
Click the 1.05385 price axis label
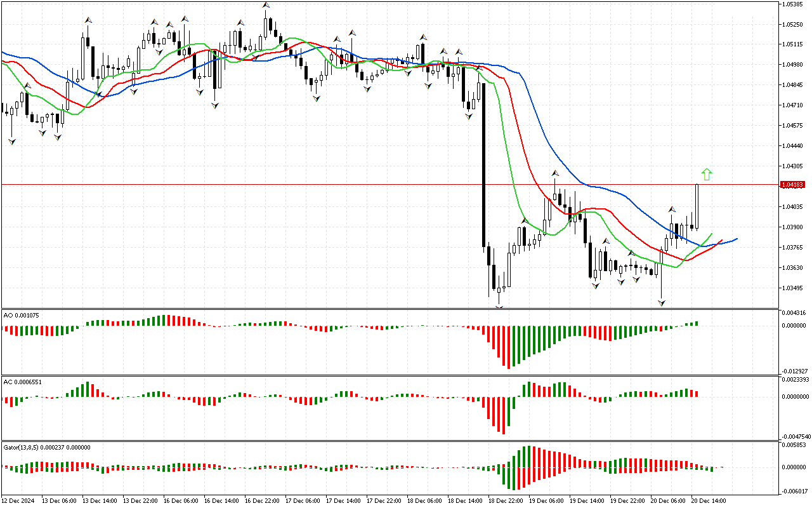tap(793, 4)
